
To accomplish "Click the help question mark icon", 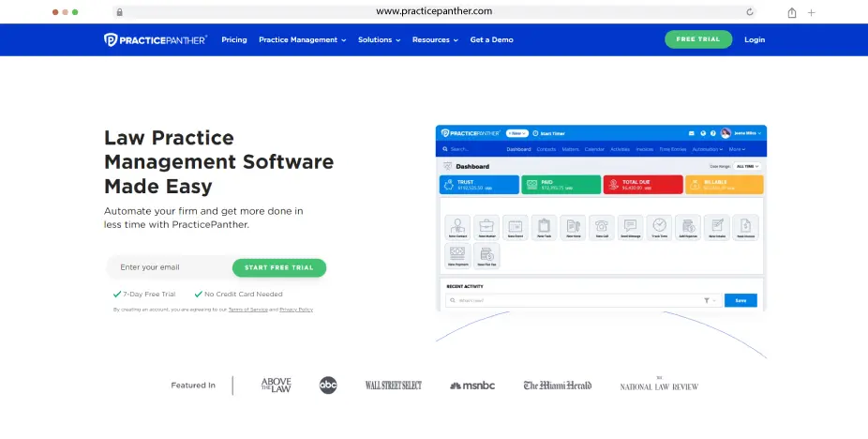I will point(713,133).
